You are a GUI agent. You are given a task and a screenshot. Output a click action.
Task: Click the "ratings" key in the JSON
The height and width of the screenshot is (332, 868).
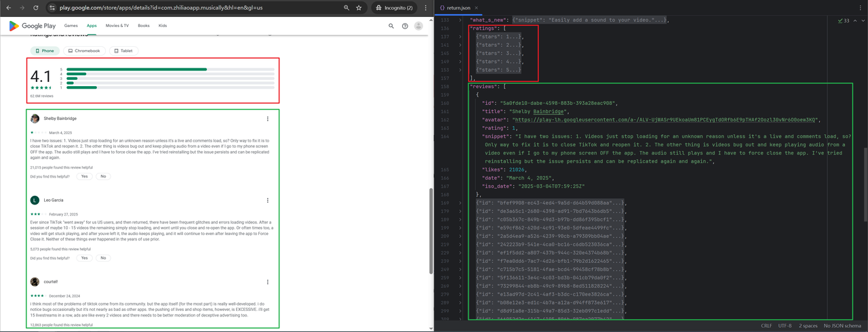tap(484, 28)
